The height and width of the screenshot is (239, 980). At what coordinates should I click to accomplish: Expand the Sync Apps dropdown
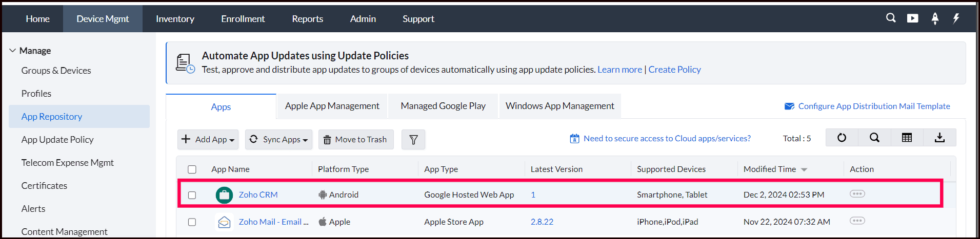[x=278, y=139]
